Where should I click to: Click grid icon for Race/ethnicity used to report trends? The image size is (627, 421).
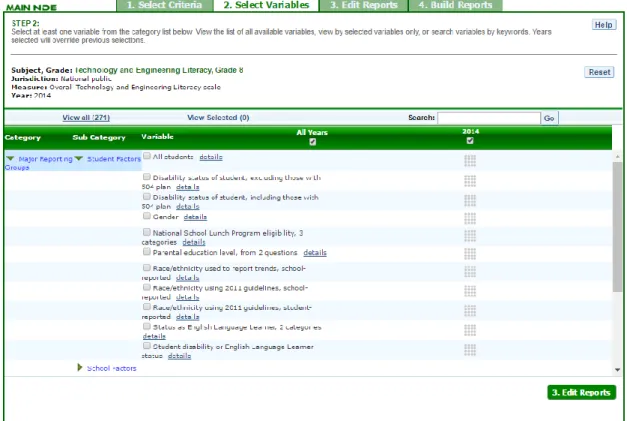470,271
